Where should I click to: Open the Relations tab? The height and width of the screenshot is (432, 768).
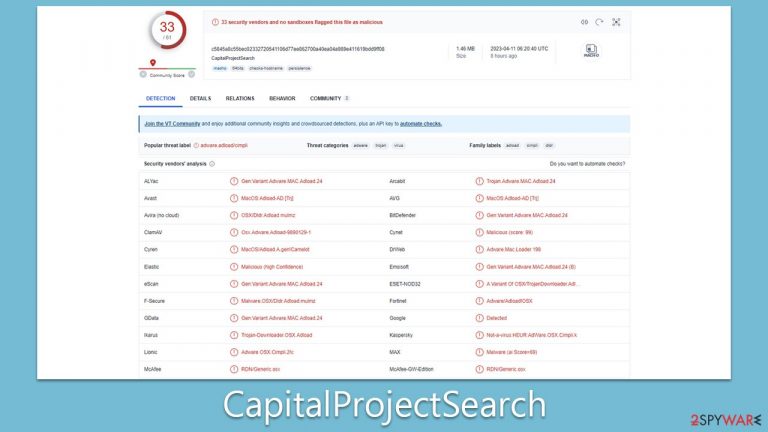[240, 98]
